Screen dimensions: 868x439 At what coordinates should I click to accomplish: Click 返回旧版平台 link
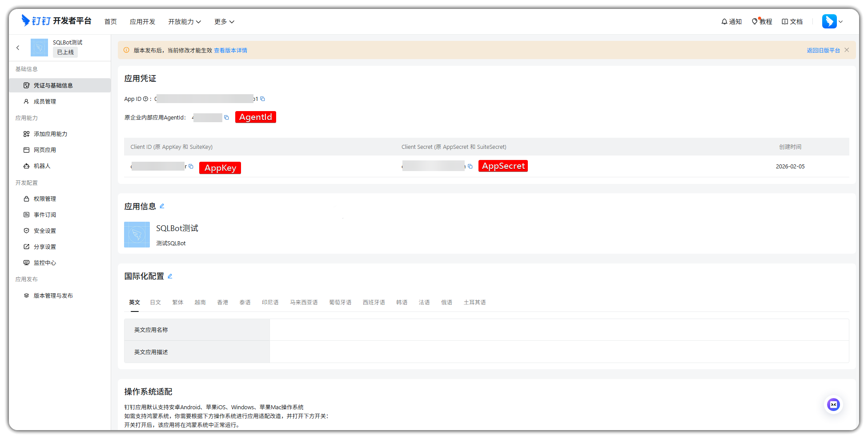[823, 51]
